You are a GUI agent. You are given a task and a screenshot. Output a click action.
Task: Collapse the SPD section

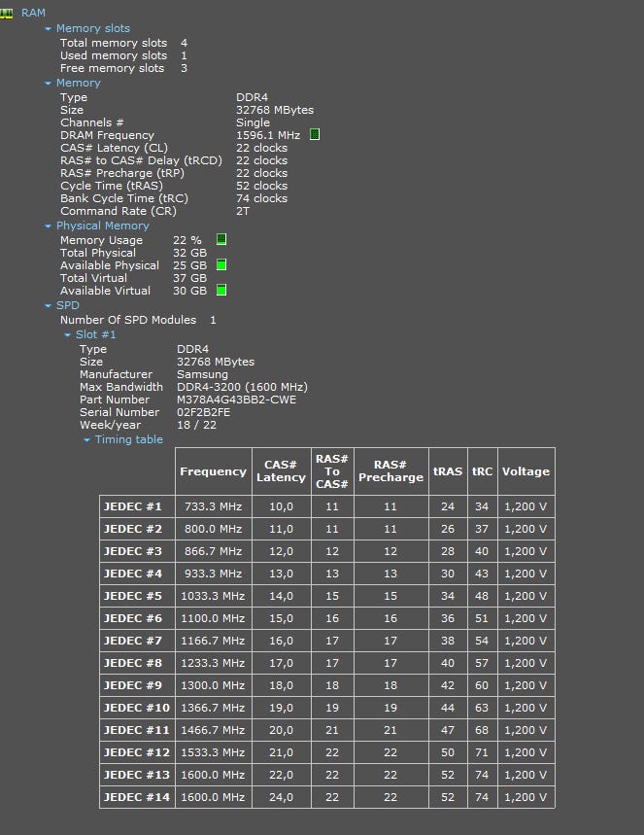tap(49, 306)
